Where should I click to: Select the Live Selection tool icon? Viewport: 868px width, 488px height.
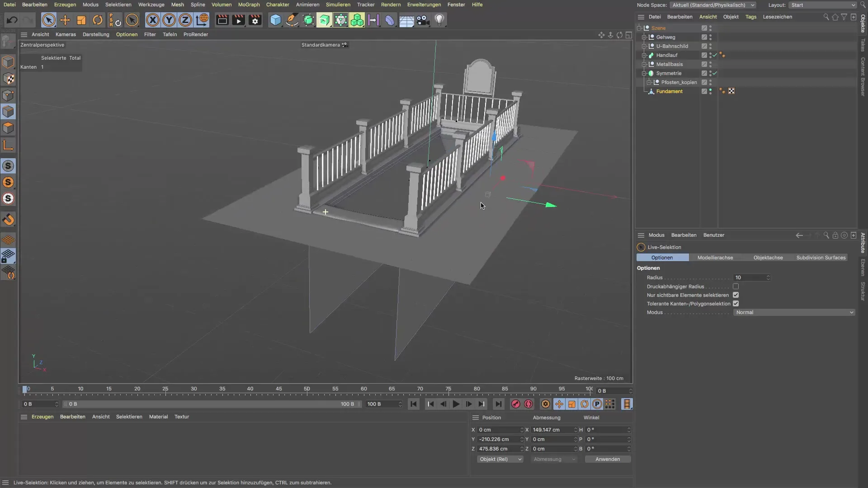[49, 20]
